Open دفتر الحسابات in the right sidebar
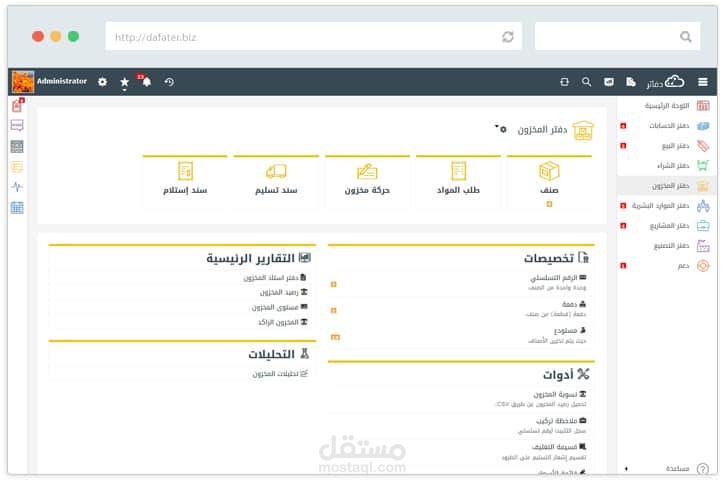 pos(667,126)
